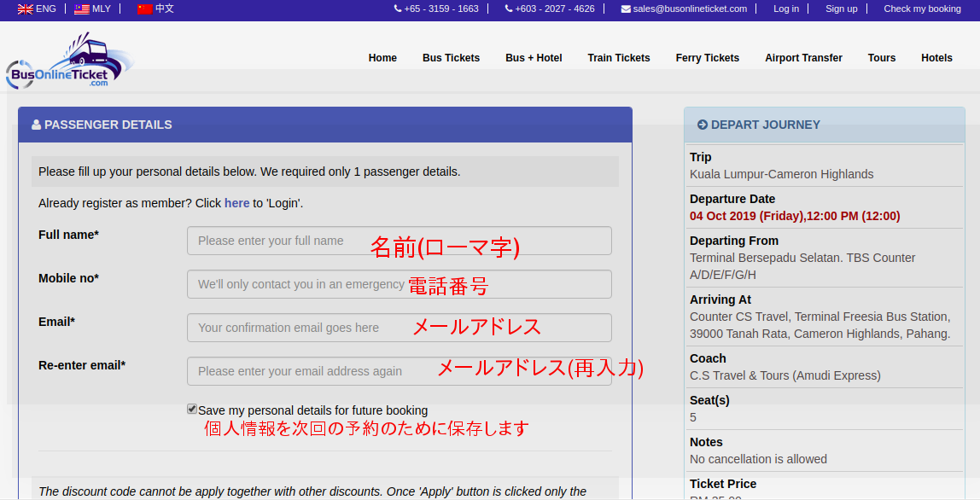Open Ferry Tickets menu

point(708,58)
